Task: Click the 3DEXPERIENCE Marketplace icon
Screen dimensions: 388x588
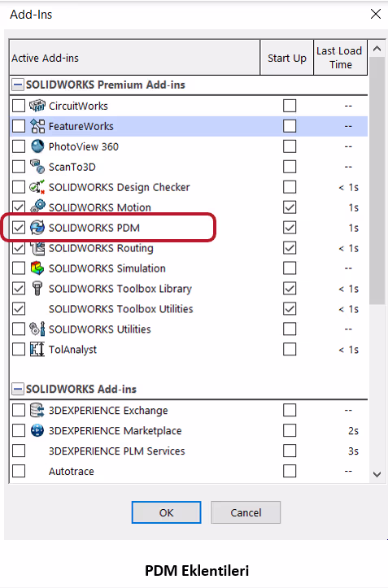Action: pyautogui.click(x=37, y=430)
